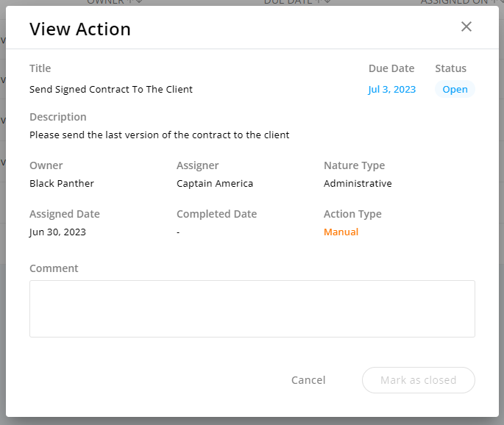Viewport: 504px width, 425px height.
Task: Click the Status label
Action: pyautogui.click(x=450, y=68)
